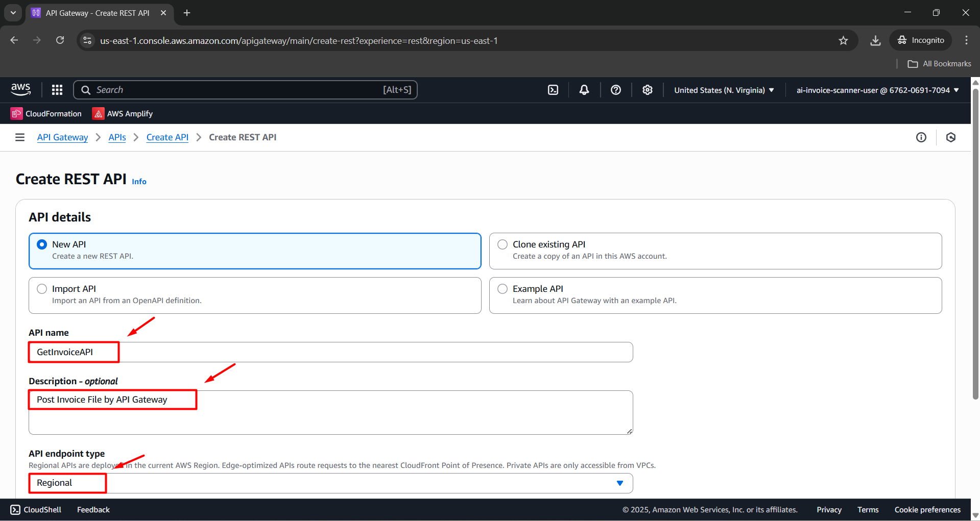Expand the ai-invoice-scanner-user account menu

[876, 90]
